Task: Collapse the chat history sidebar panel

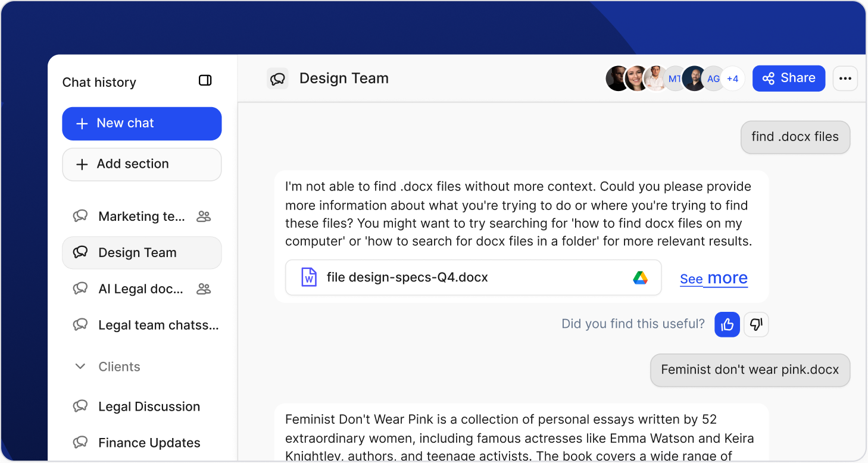Action: tap(205, 80)
